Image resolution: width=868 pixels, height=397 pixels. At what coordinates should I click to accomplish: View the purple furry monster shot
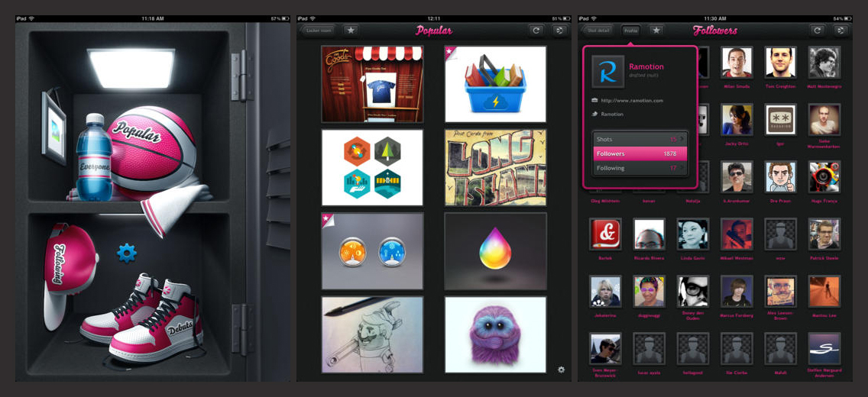pyautogui.click(x=495, y=334)
